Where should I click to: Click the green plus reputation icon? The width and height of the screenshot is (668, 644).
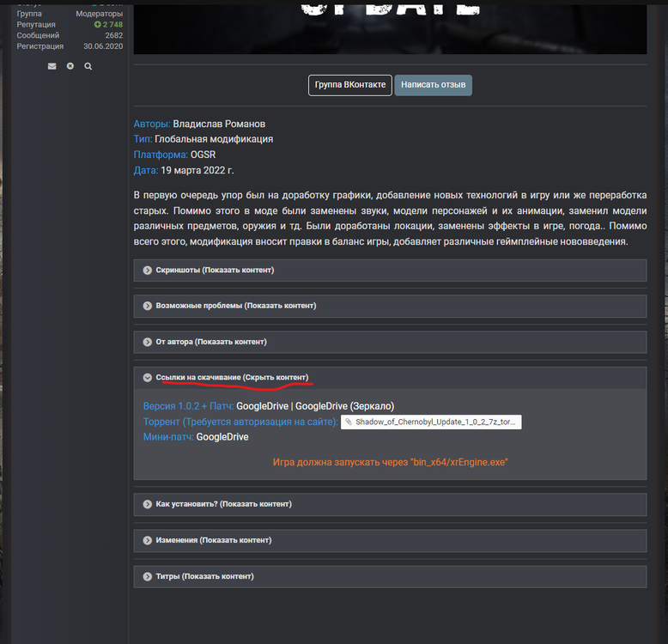98,25
